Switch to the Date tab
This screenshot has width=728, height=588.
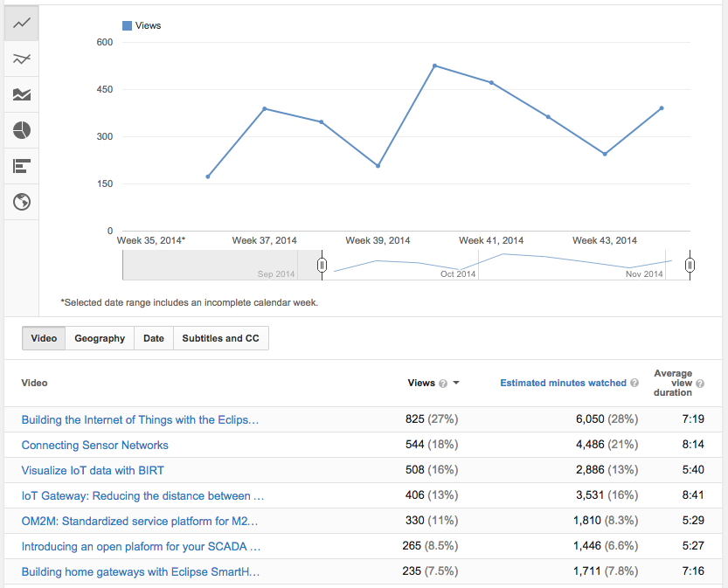point(154,338)
